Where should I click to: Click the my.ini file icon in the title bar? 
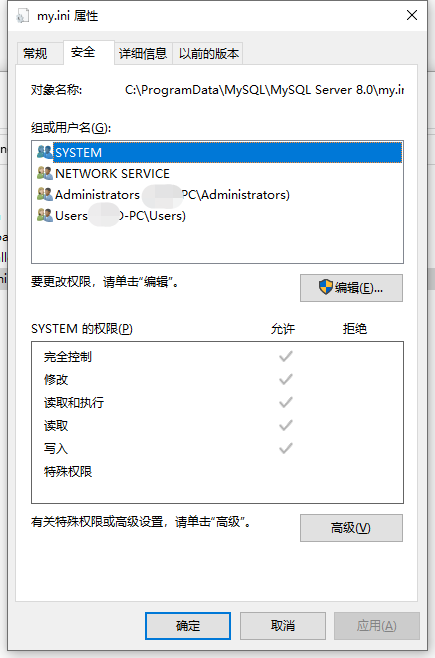coord(22,16)
